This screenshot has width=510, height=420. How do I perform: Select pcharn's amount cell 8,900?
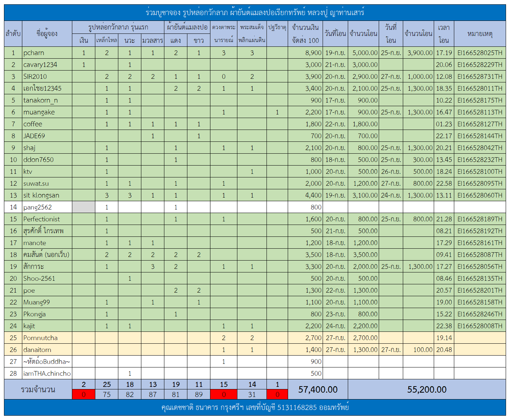[305, 53]
